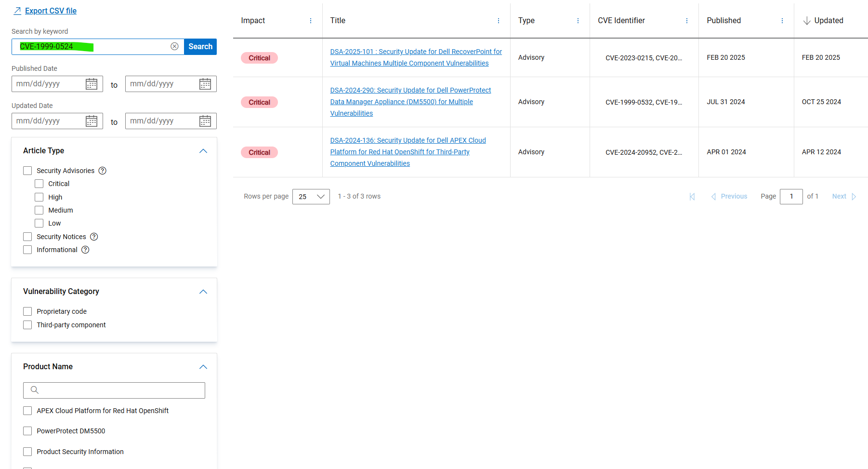This screenshot has height=469, width=868.
Task: Collapse the Vulnerability Category section
Action: click(203, 292)
